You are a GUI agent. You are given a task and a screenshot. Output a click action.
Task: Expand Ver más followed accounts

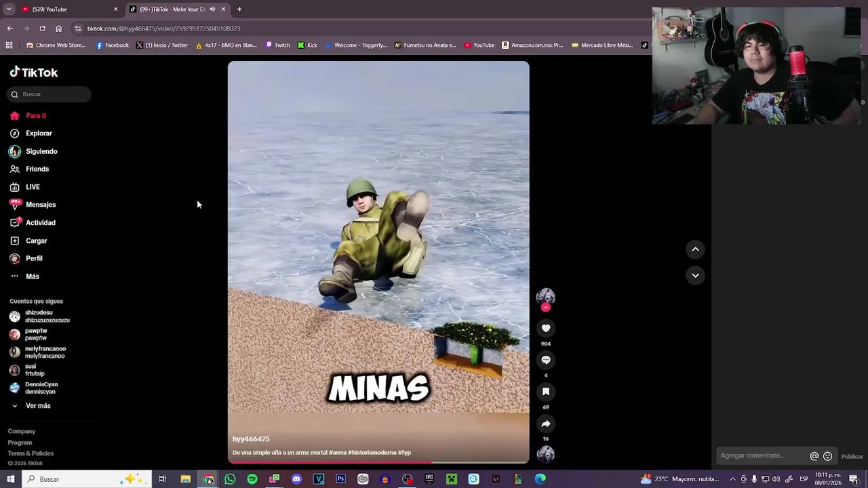(31, 406)
